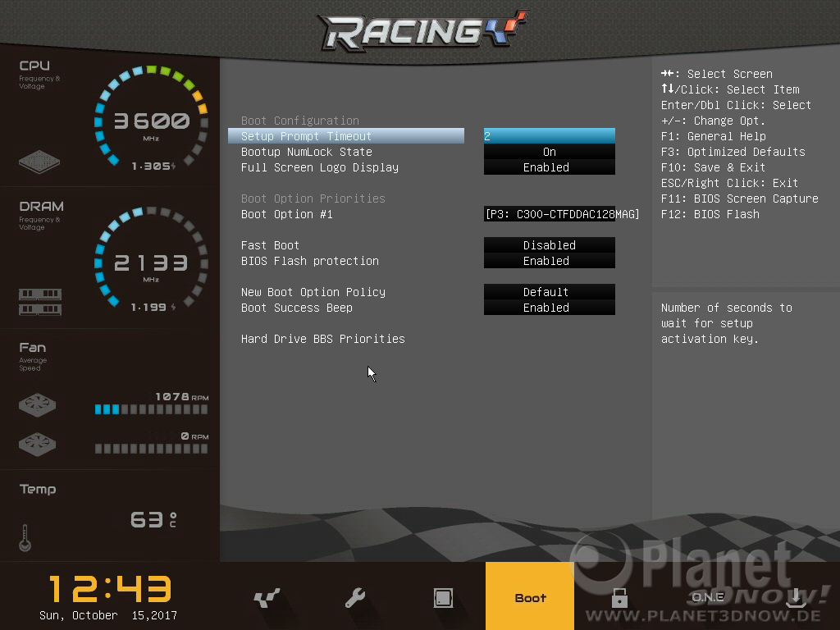Click the DRAM voltage reading 1.199
The image size is (840, 630).
153,307
